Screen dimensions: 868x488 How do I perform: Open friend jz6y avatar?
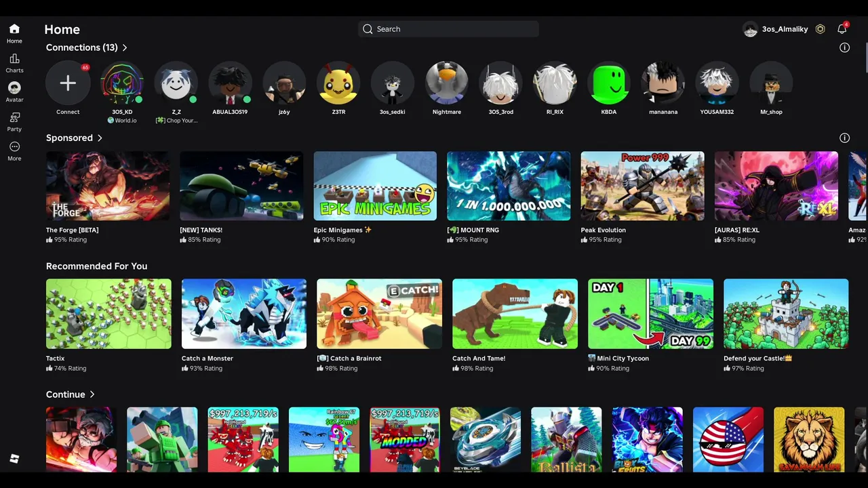pyautogui.click(x=284, y=83)
